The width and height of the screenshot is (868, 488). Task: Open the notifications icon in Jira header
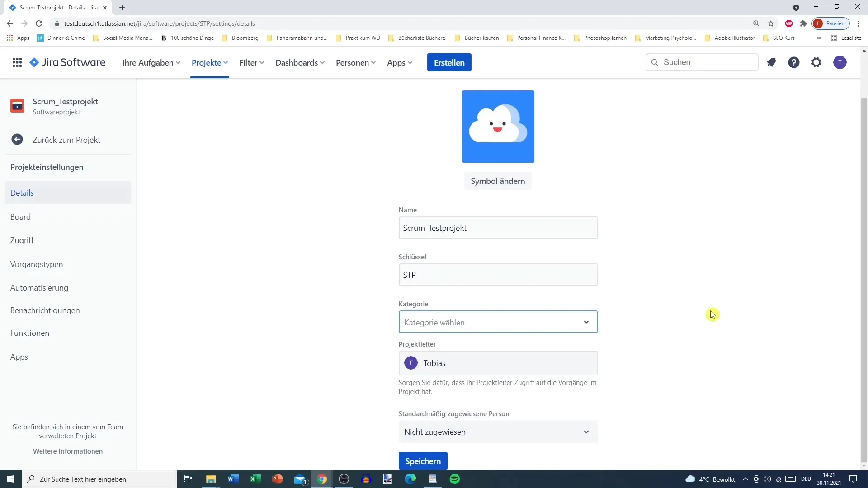pyautogui.click(x=771, y=62)
